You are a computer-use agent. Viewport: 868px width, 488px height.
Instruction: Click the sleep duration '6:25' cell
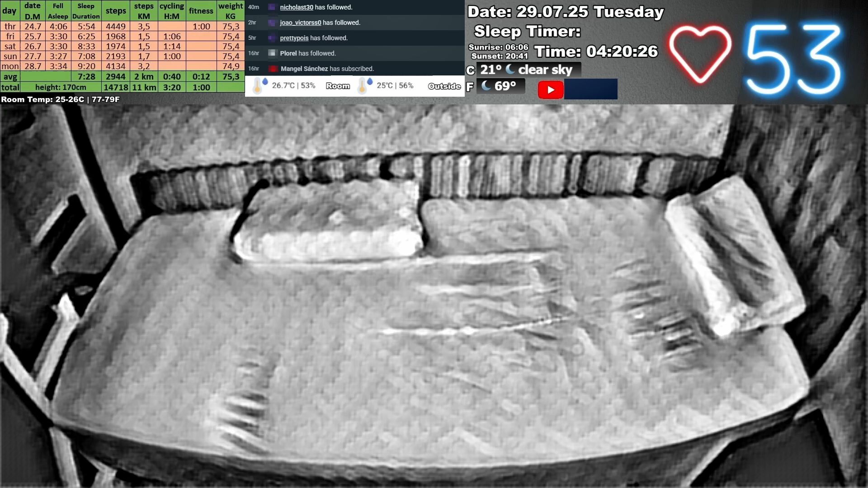pos(86,36)
